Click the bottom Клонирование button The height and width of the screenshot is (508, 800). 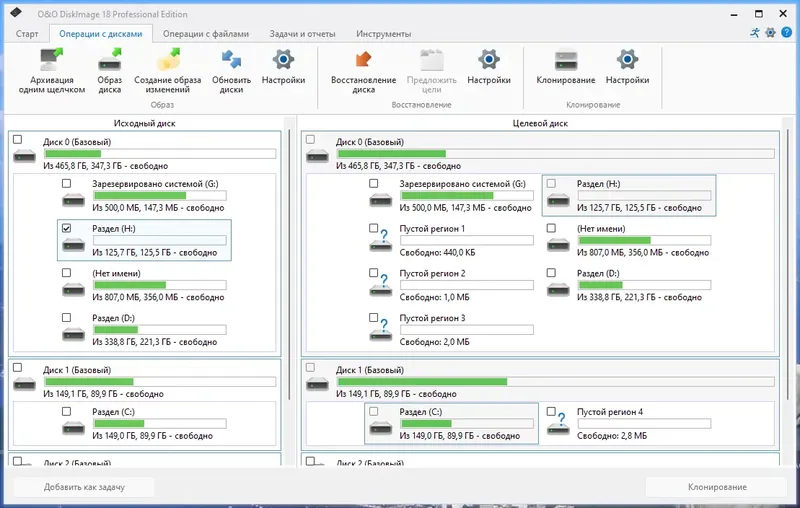click(x=717, y=487)
